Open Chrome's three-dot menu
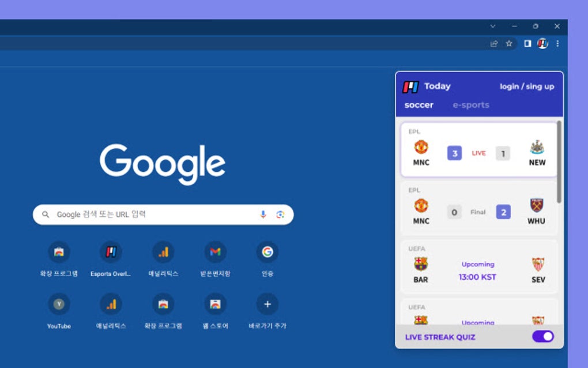 click(x=557, y=43)
